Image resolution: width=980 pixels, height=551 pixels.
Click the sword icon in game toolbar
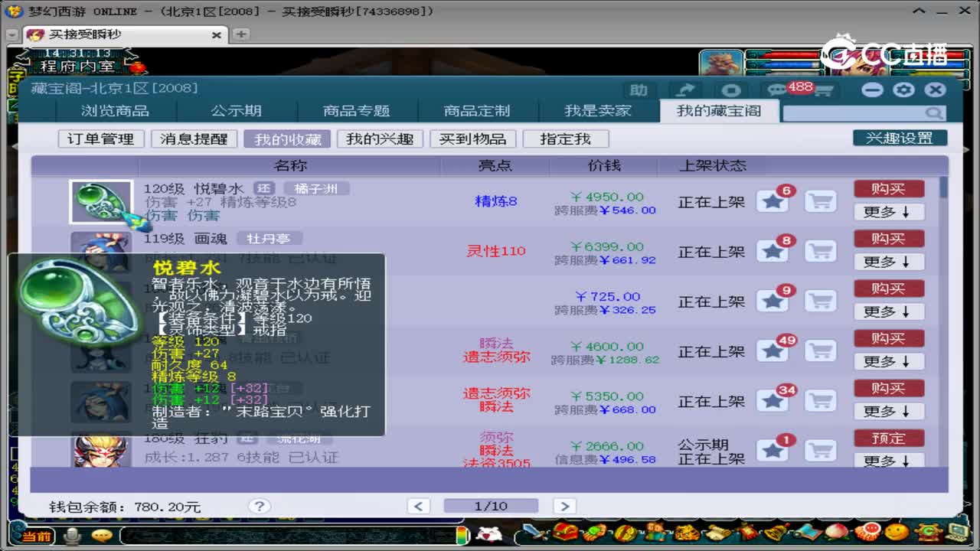coord(536,532)
